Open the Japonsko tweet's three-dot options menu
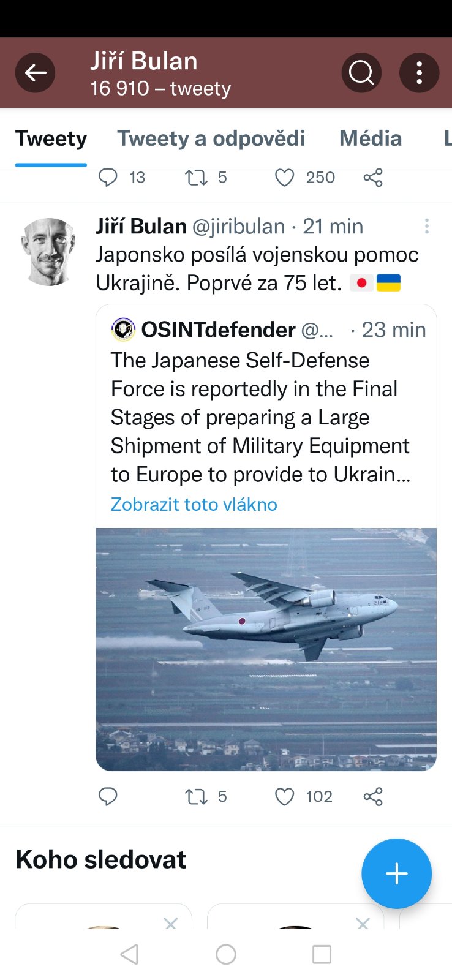 (x=427, y=227)
